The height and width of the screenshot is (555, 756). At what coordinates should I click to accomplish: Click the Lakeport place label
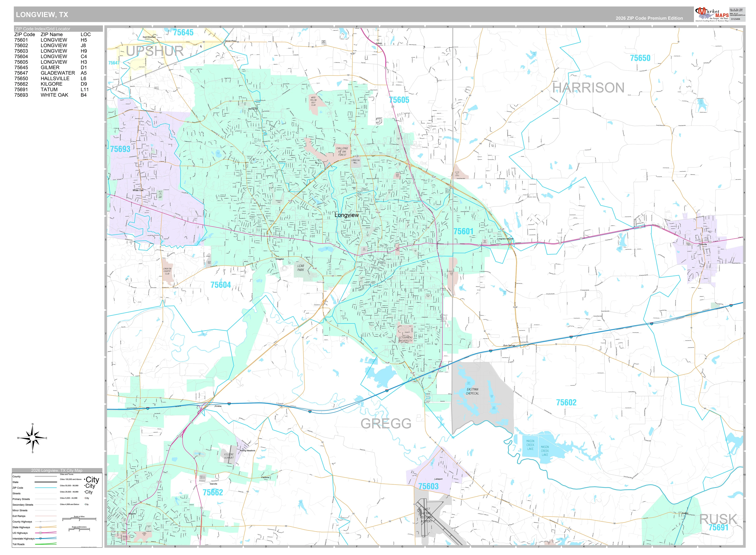click(438, 479)
